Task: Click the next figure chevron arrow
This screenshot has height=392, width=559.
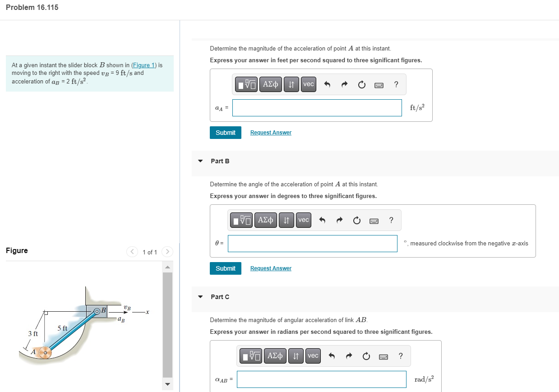Action: pyautogui.click(x=167, y=252)
